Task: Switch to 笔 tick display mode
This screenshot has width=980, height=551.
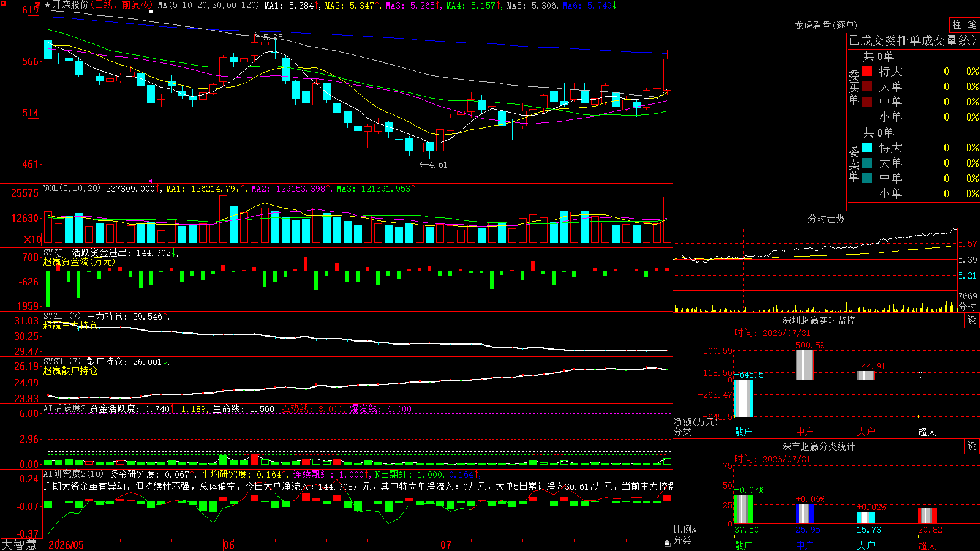Action: [x=972, y=24]
